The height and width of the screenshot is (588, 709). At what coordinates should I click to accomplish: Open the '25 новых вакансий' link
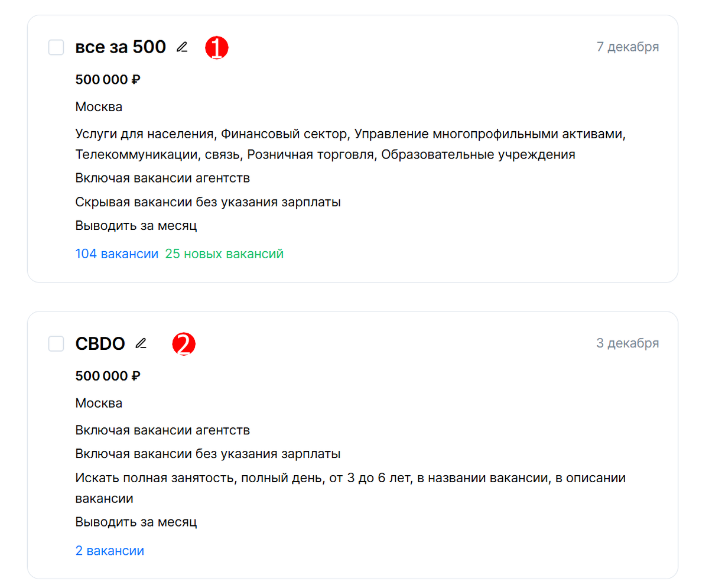tap(225, 253)
